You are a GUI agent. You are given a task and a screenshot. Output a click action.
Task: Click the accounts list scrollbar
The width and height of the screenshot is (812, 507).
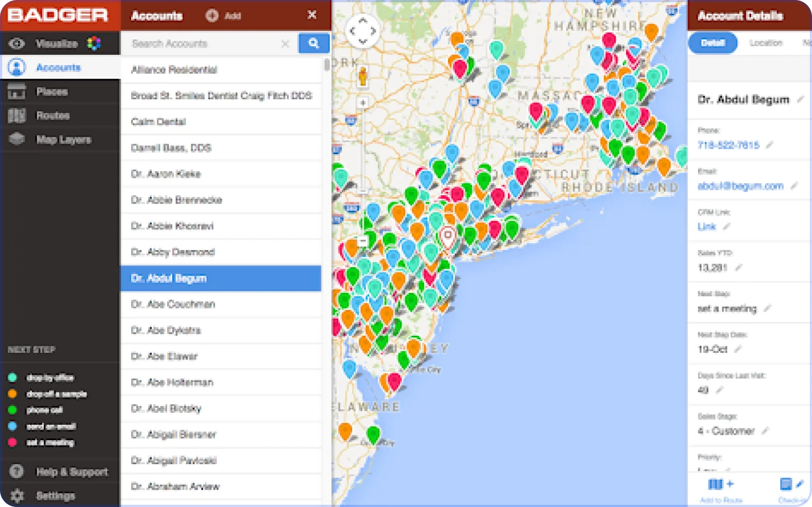pyautogui.click(x=327, y=65)
